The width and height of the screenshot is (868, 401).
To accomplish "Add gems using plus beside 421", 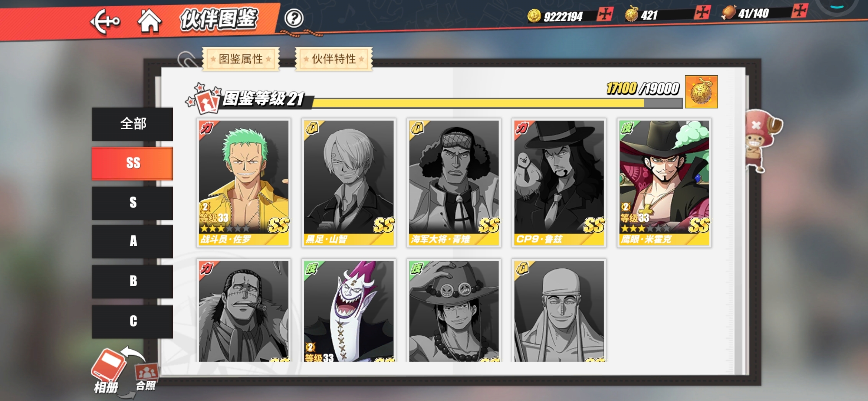I will click(x=703, y=12).
